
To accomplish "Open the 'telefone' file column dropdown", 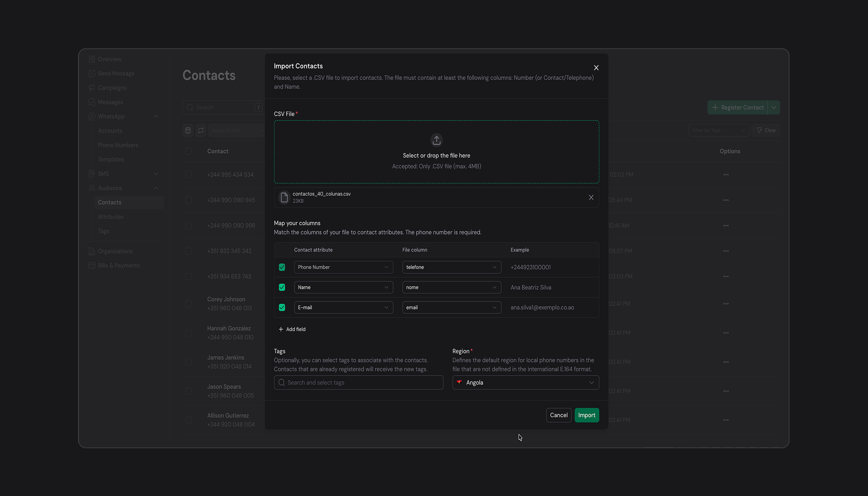I will click(452, 268).
